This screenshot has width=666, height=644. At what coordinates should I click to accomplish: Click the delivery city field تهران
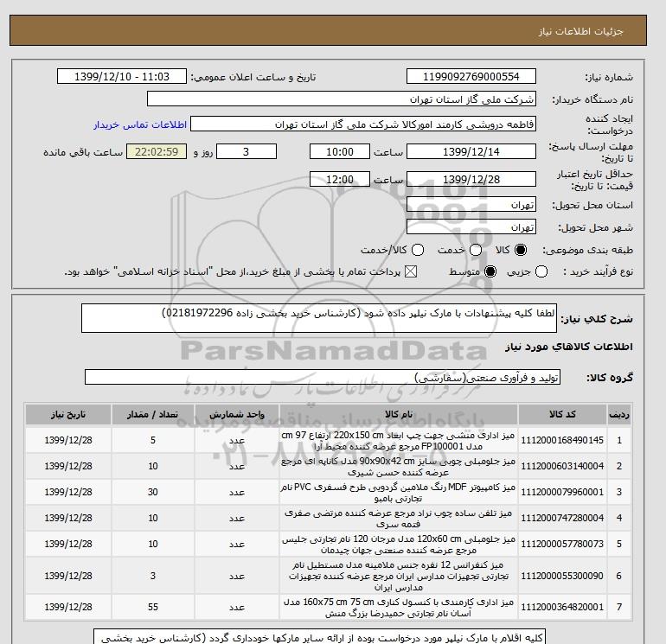coord(471,227)
